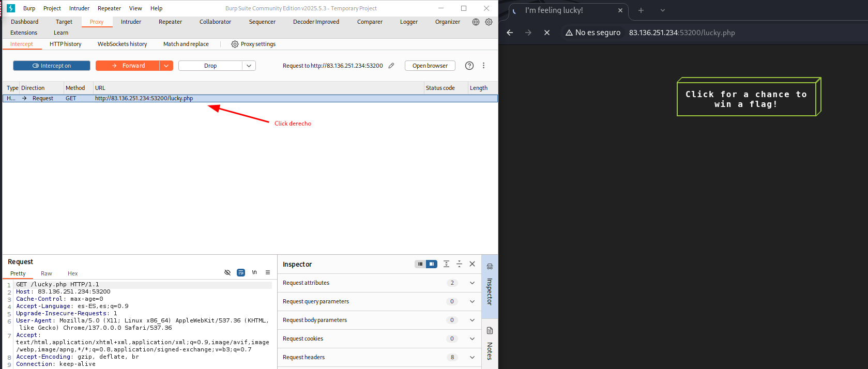Open the Project menu
Image resolution: width=868 pixels, height=369 pixels.
pyautogui.click(x=52, y=8)
